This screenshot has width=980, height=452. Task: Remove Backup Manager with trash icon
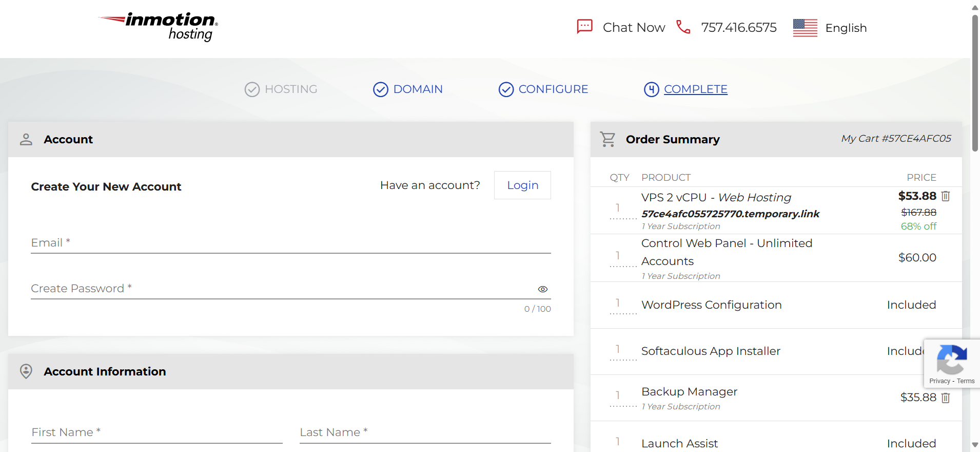tap(946, 398)
